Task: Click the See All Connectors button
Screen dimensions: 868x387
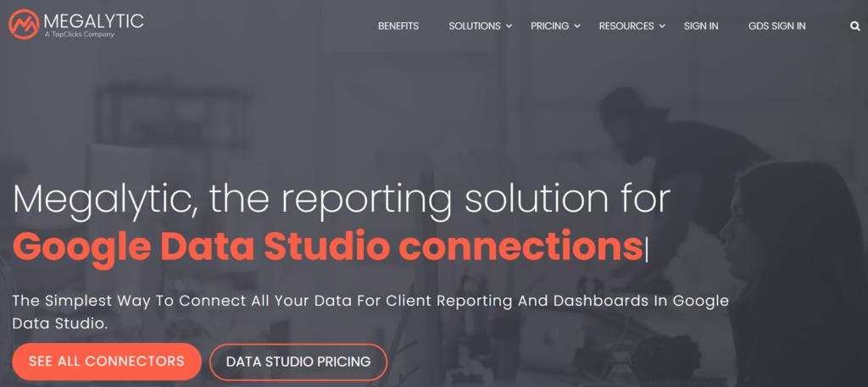Action: click(x=107, y=362)
